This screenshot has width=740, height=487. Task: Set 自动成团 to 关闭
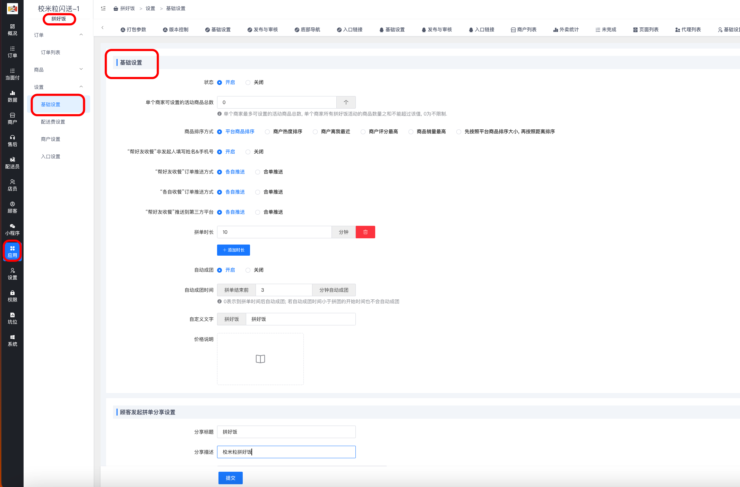coord(255,269)
